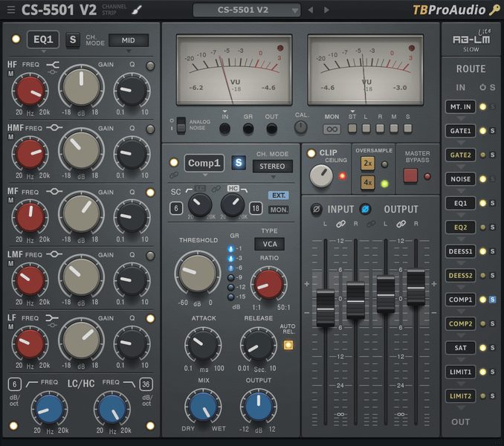Open the CS-5501 V2 preset dropdown
Viewport: 504px width, 446px height.
(x=247, y=10)
